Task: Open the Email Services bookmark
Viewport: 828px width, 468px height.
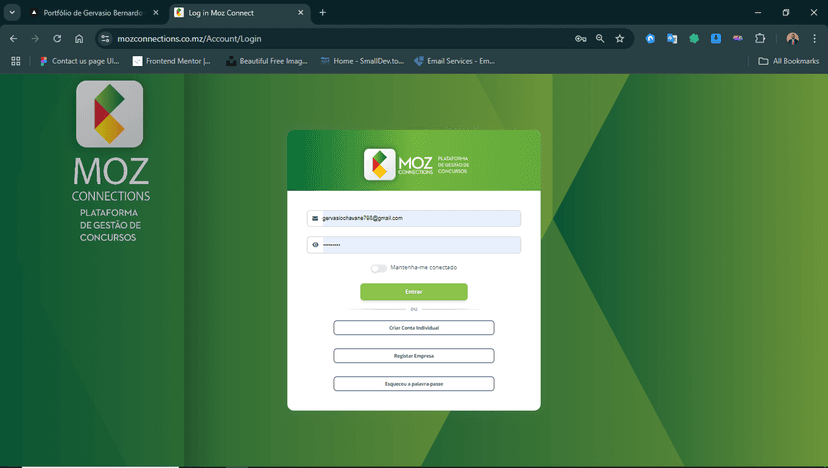Action: tap(454, 61)
